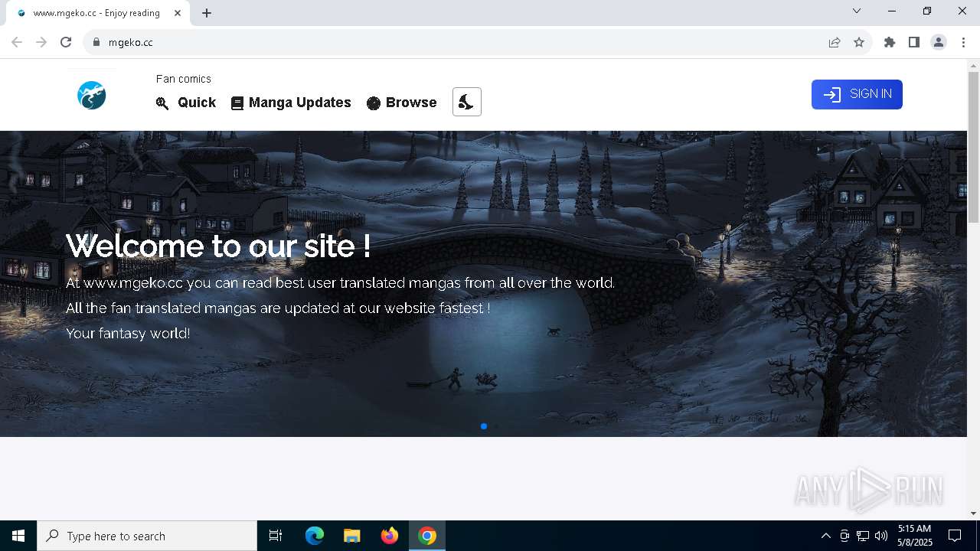Open the clock showing 5:15 AM

[x=914, y=536]
